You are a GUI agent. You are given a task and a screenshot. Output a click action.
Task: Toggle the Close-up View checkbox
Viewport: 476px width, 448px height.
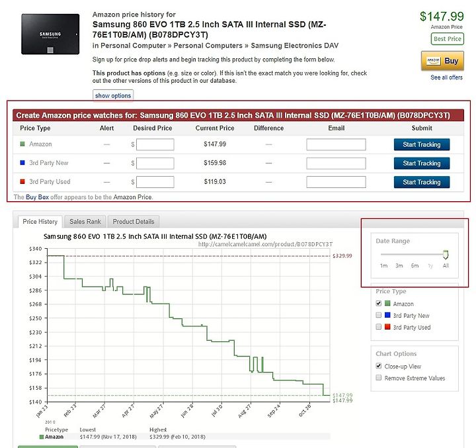pos(379,366)
